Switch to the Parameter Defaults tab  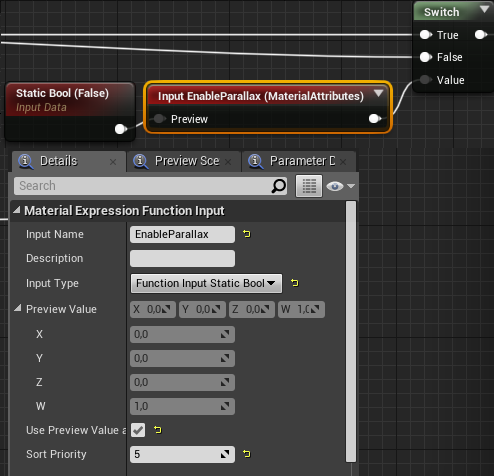coord(298,161)
